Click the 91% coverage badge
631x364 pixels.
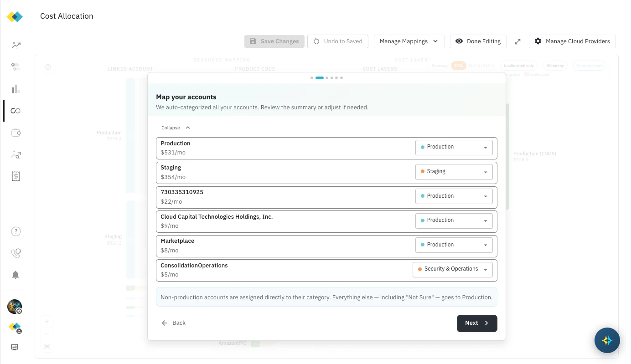pyautogui.click(x=458, y=66)
